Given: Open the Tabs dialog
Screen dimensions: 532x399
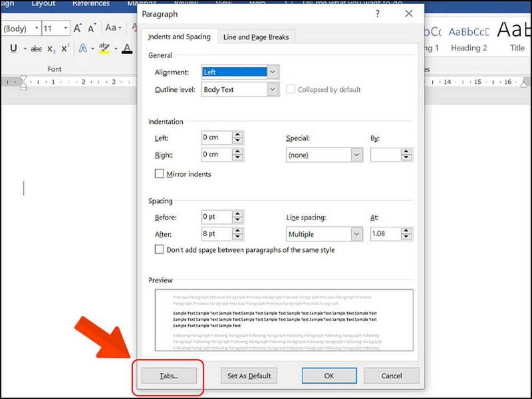Looking at the screenshot, I should pyautogui.click(x=167, y=376).
